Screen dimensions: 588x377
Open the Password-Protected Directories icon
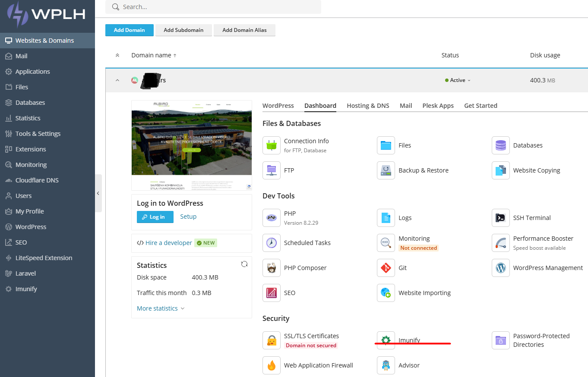tap(501, 340)
